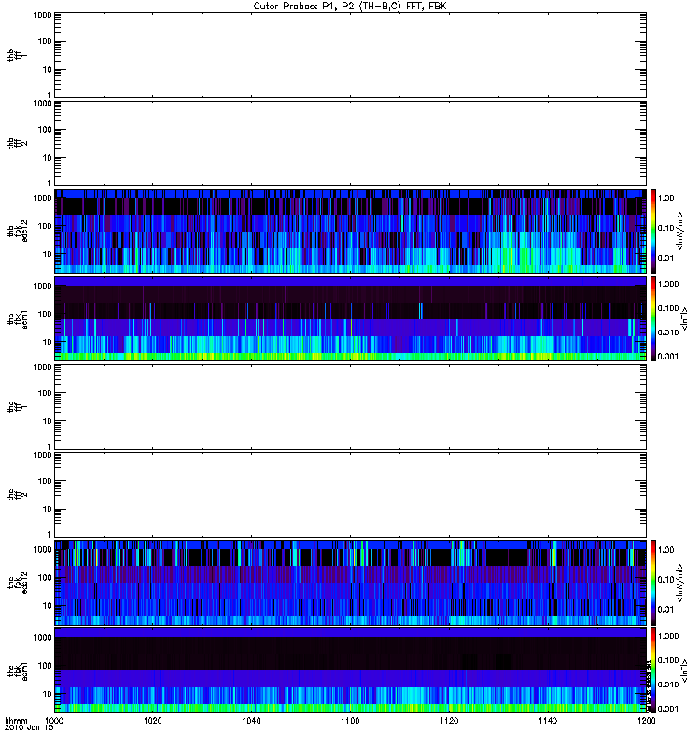Click "0.10" on the thc edc12 colorbar scale
Image resolution: width=700 pixels, height=747 pixels.
pyautogui.click(x=666, y=580)
